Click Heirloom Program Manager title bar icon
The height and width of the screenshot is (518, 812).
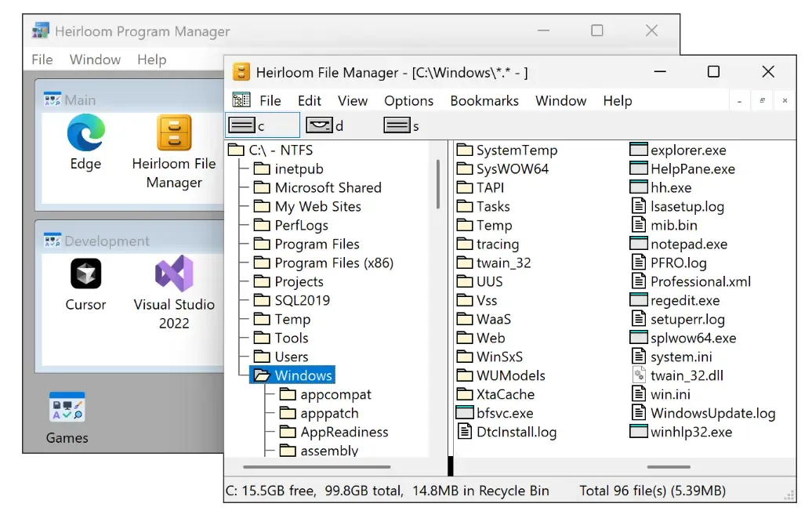pos(41,31)
